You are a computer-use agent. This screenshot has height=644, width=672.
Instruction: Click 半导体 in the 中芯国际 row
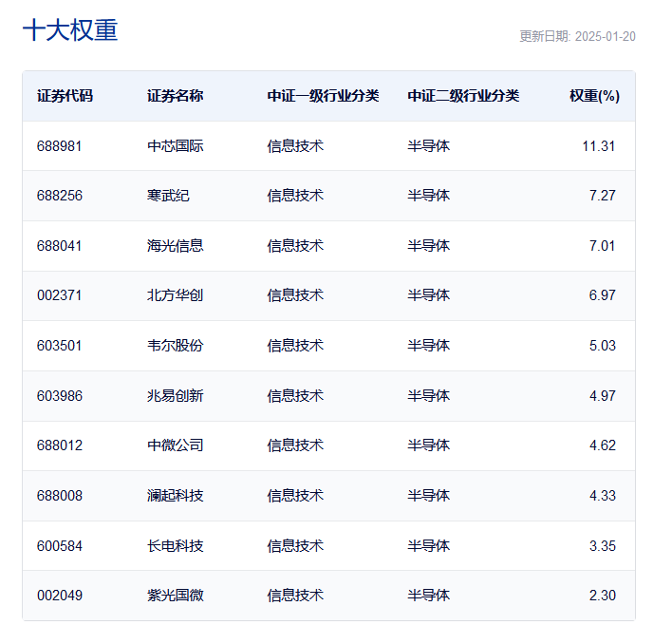tap(429, 146)
